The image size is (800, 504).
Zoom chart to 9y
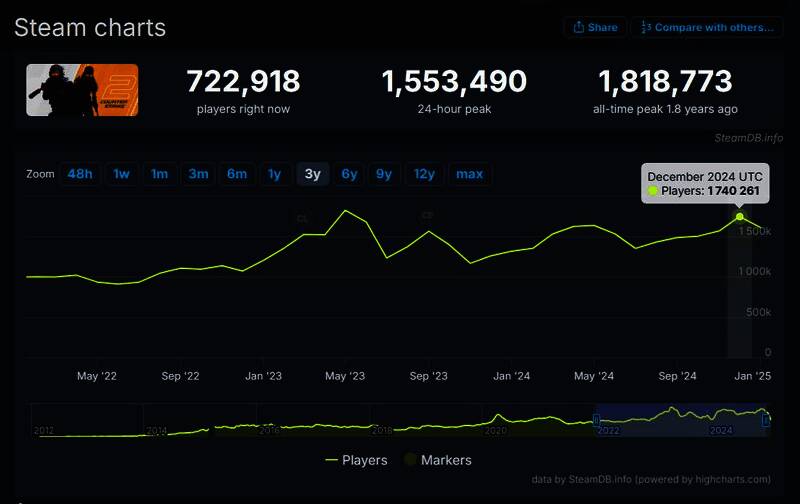coord(384,174)
